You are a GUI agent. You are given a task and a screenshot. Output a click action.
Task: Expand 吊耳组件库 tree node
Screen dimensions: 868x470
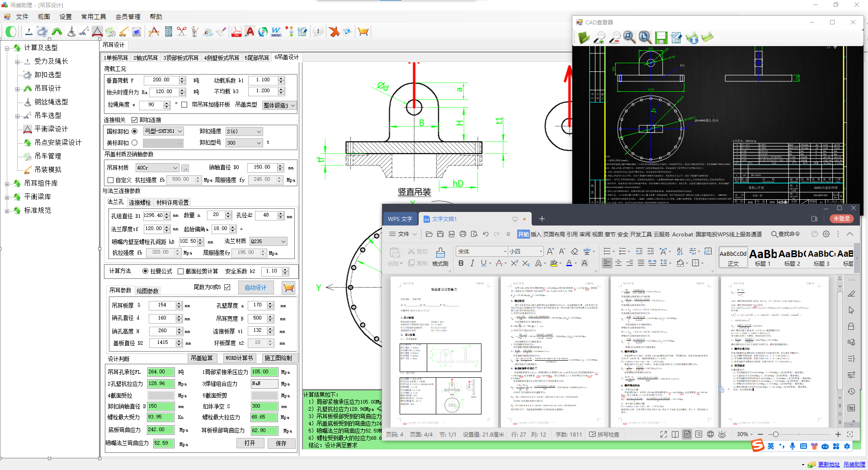click(x=7, y=183)
